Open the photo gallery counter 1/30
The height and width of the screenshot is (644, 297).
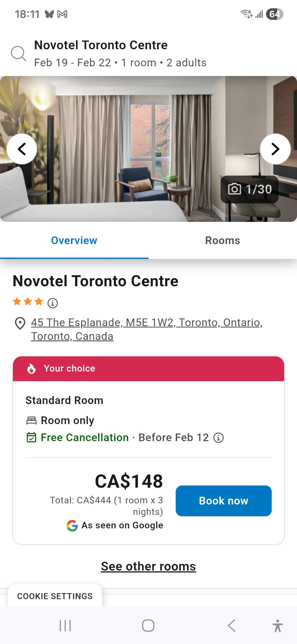250,189
